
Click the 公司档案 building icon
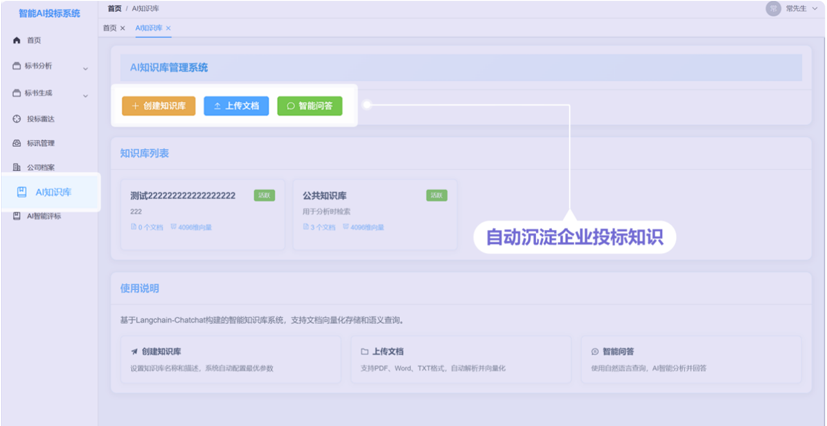click(17, 168)
